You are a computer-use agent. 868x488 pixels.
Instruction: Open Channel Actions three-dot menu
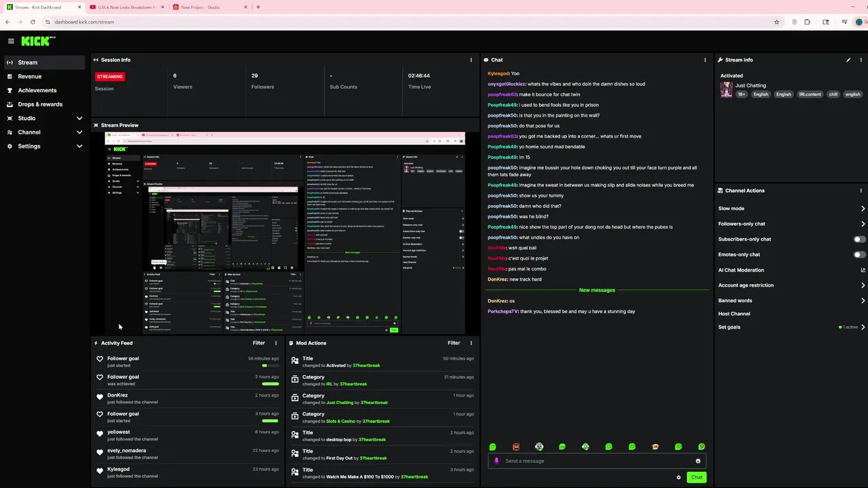click(861, 190)
